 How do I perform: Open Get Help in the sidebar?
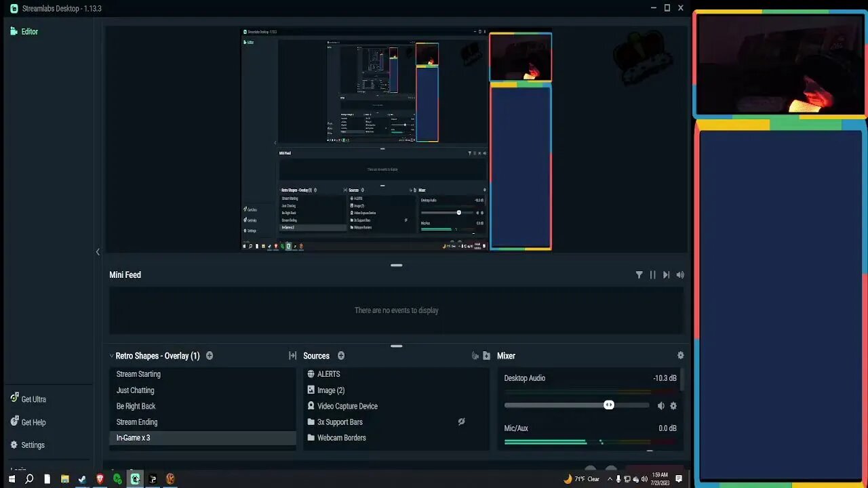(x=28, y=422)
